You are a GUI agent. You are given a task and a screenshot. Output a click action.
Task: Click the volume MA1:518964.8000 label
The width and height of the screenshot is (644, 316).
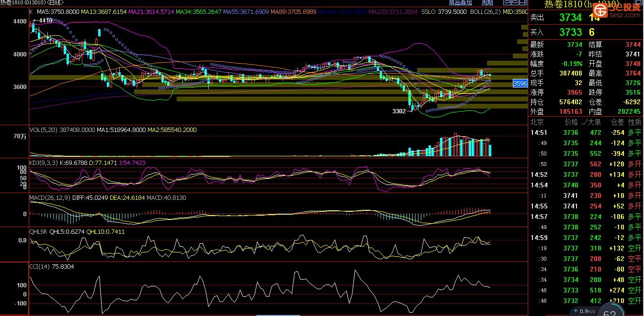point(121,130)
